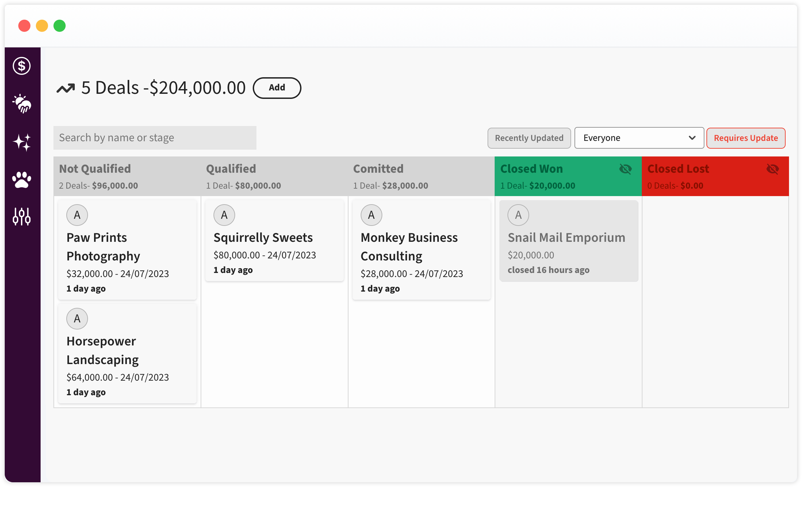The height and width of the screenshot is (508, 812).
Task: Click the paw print sidebar icon
Action: (22, 179)
